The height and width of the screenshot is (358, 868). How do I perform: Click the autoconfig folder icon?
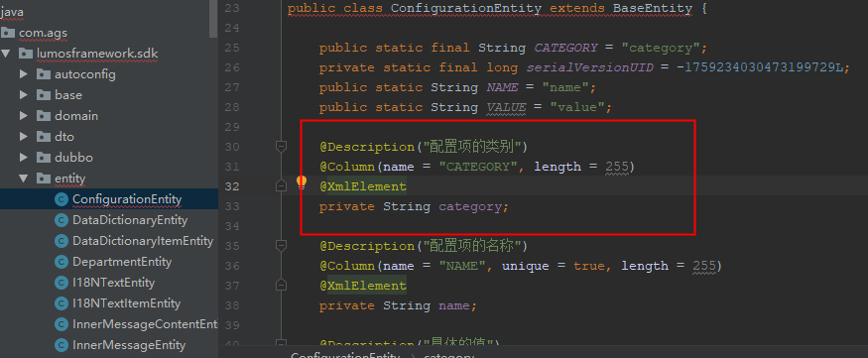coord(44,74)
